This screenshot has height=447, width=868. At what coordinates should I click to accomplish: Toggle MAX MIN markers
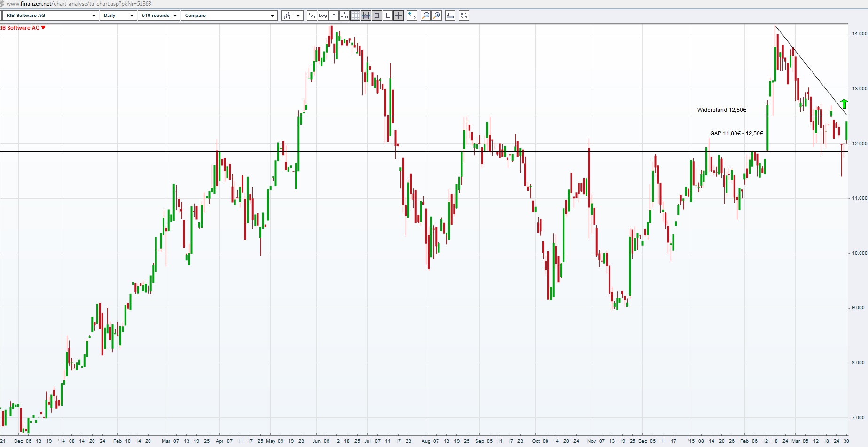coord(344,16)
